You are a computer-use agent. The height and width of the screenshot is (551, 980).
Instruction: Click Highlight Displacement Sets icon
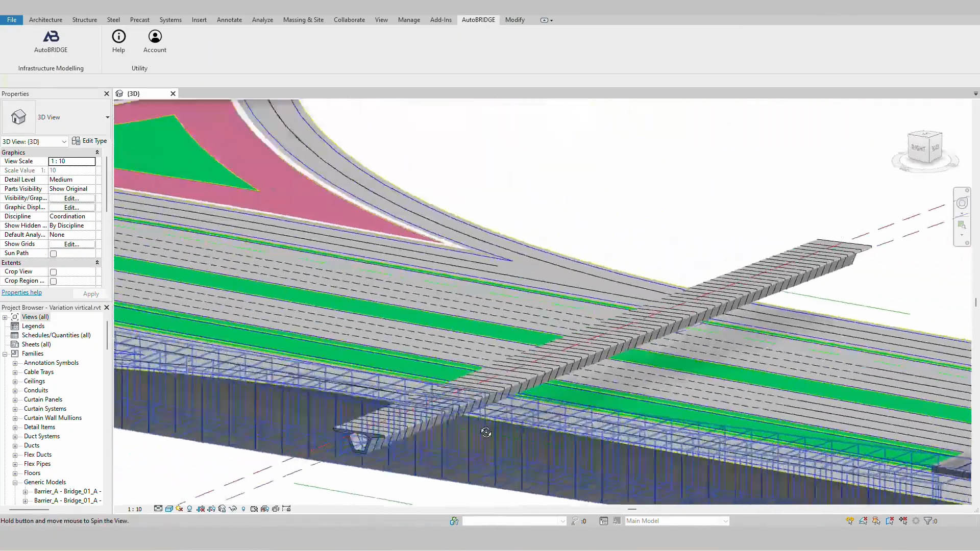coord(276,509)
